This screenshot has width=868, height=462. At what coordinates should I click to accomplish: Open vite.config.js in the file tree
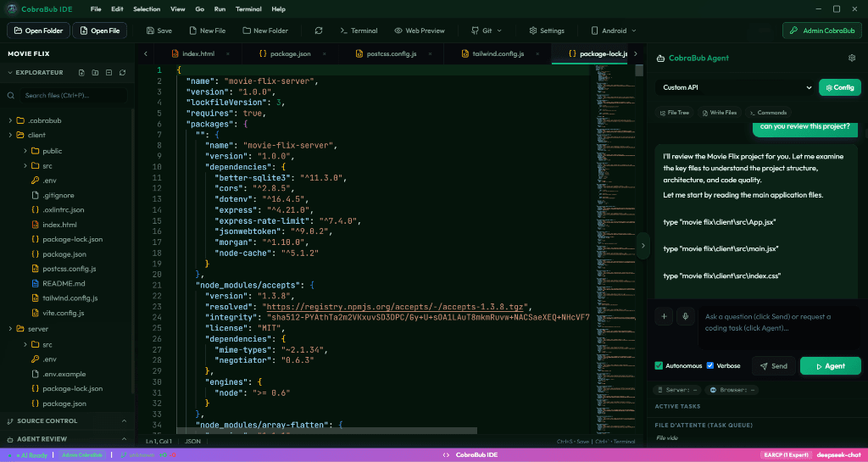[63, 313]
